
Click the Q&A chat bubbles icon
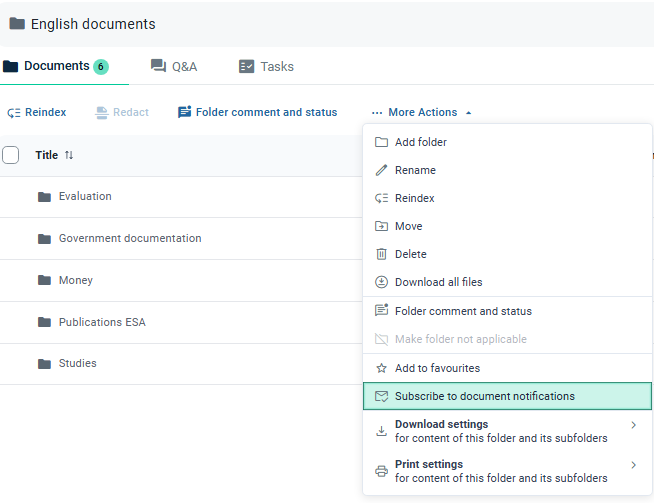(158, 66)
